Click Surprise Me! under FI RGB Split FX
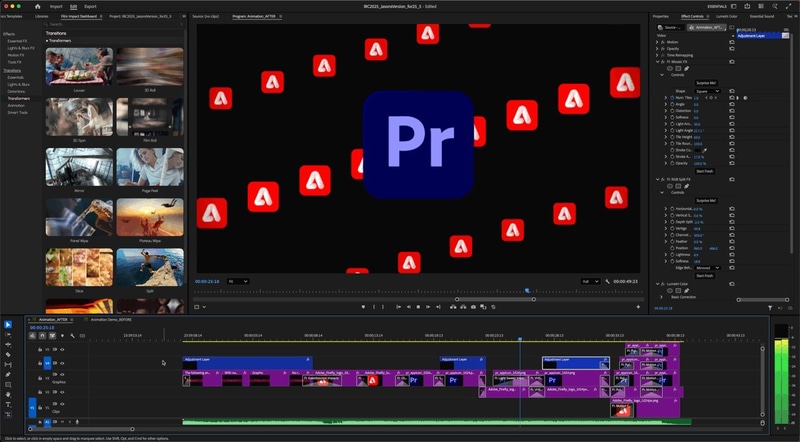The height and width of the screenshot is (442, 800). point(706,201)
